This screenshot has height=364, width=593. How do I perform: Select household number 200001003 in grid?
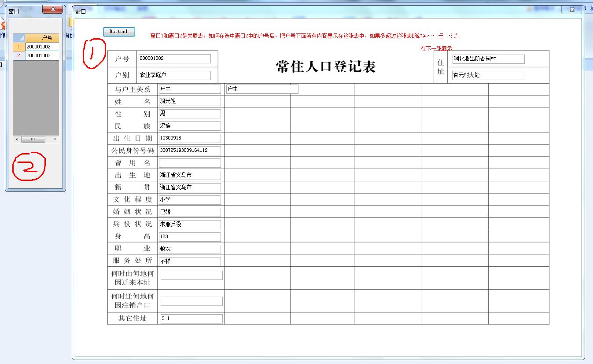(x=42, y=55)
